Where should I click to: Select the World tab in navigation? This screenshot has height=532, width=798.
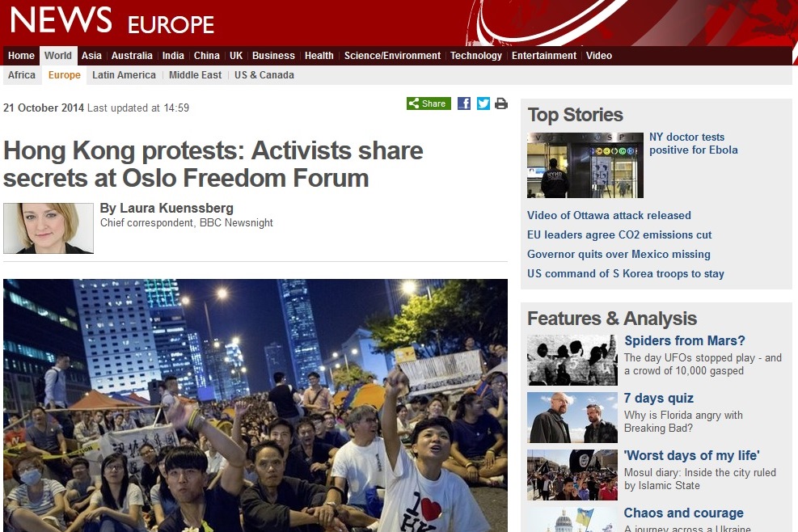coord(58,56)
